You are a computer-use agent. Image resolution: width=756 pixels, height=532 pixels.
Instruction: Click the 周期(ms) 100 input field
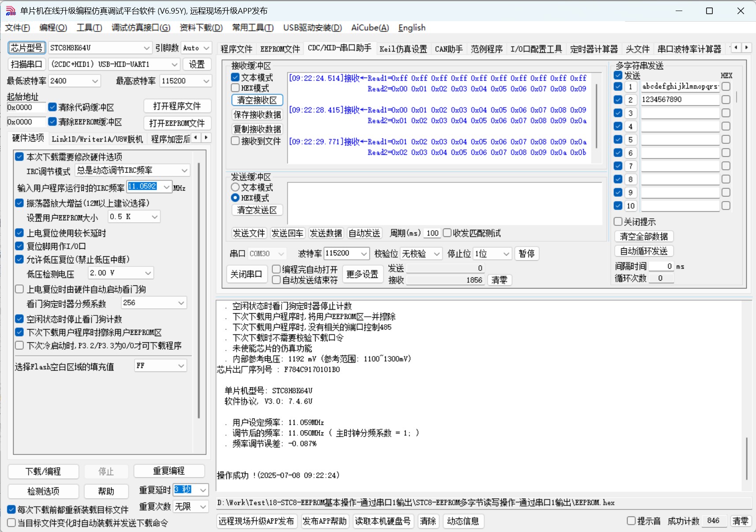point(433,233)
